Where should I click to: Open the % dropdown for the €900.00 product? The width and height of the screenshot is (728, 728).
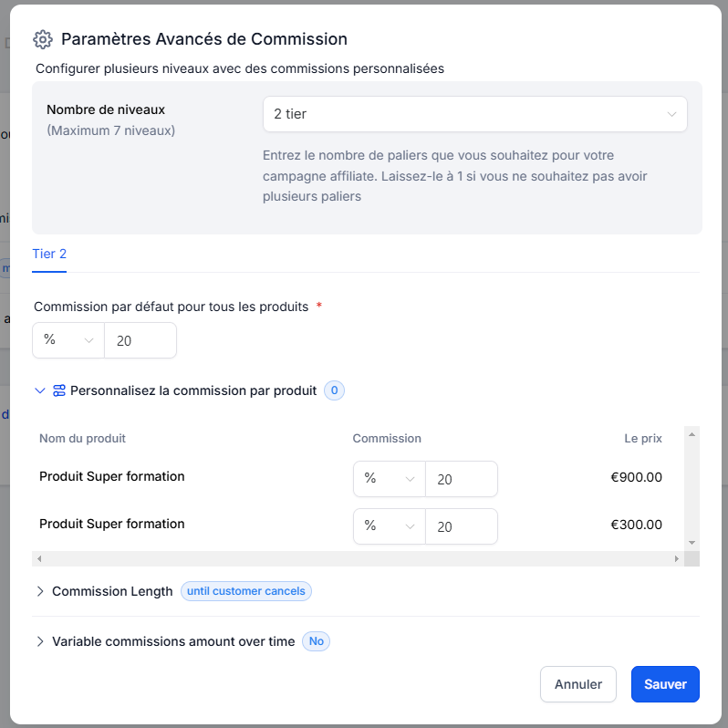[389, 479]
